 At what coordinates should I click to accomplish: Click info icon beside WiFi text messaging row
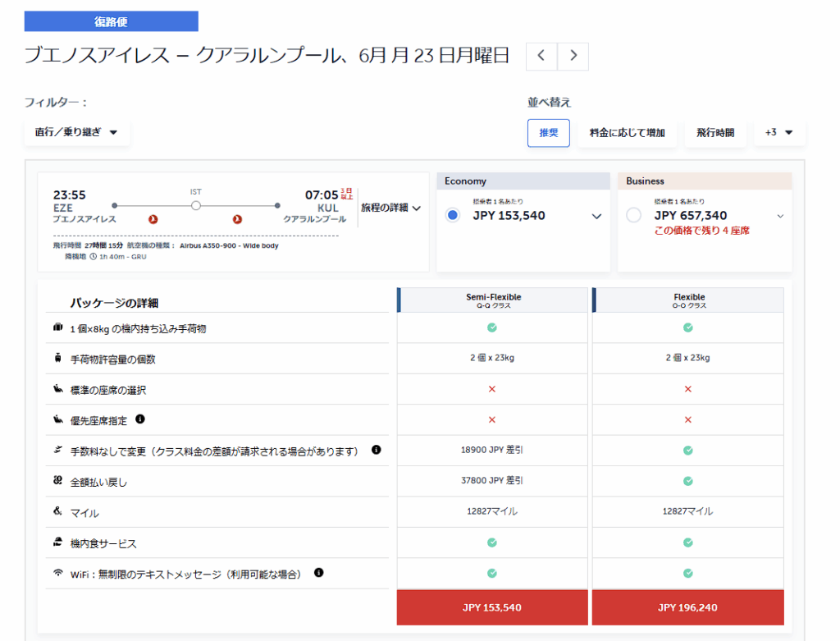(319, 573)
